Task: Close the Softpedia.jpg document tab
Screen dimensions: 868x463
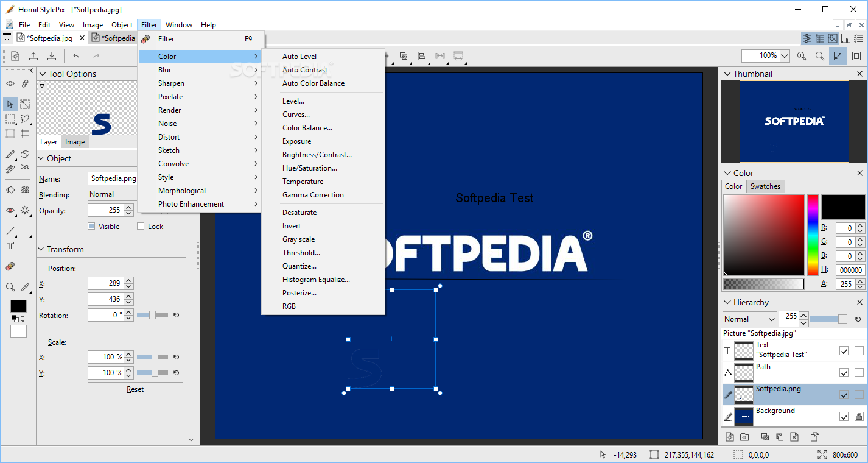Action: [x=82, y=38]
